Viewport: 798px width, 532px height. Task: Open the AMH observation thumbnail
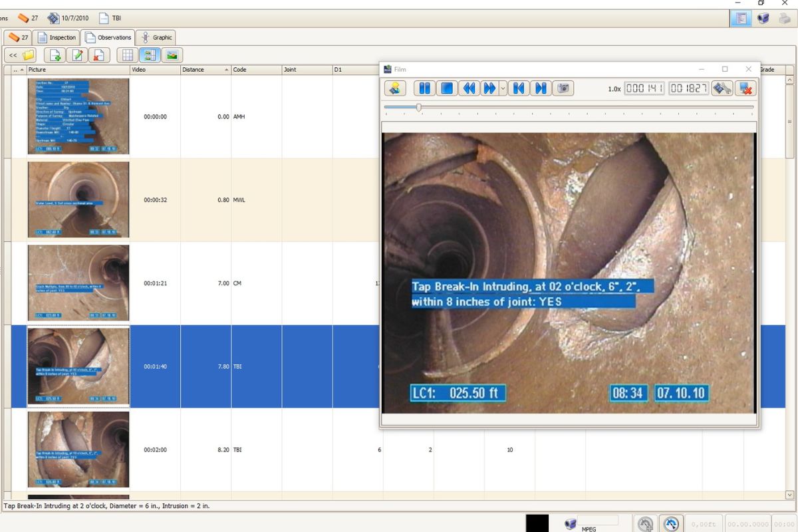78,116
